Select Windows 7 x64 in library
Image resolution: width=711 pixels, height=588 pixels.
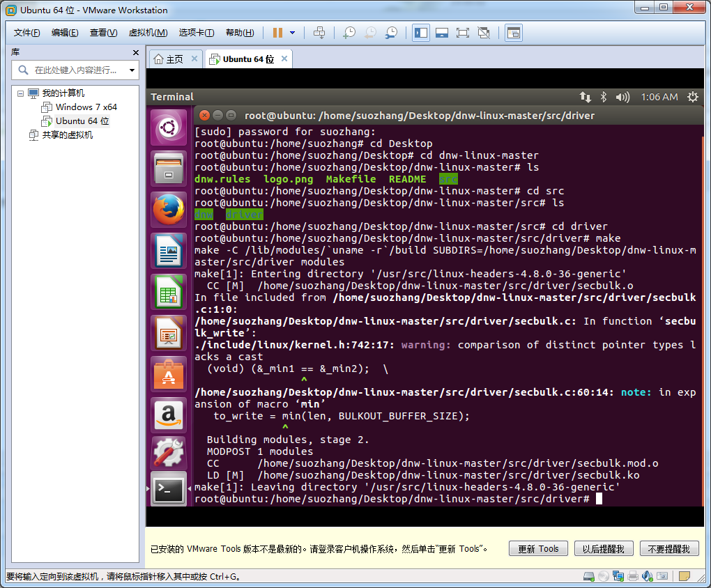(86, 107)
